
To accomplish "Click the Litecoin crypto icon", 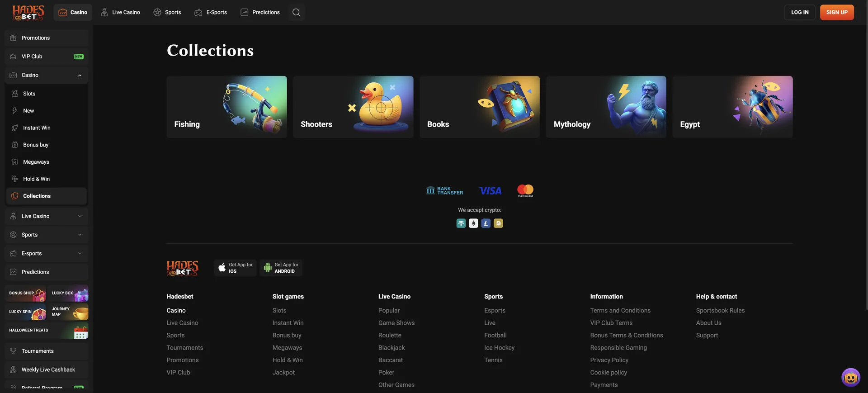I will 486,223.
